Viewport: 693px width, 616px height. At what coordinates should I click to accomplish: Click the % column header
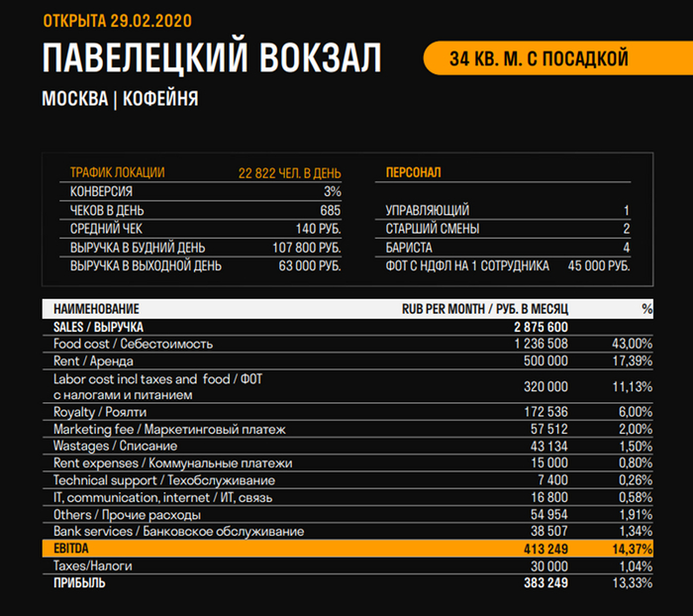647,309
